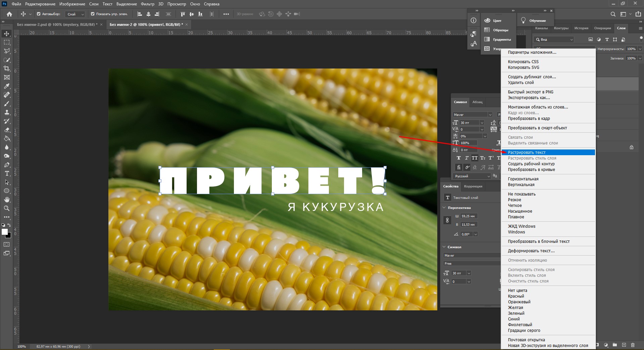
Task: Open the Maver font dropdown in Символ panel
Action: click(490, 115)
